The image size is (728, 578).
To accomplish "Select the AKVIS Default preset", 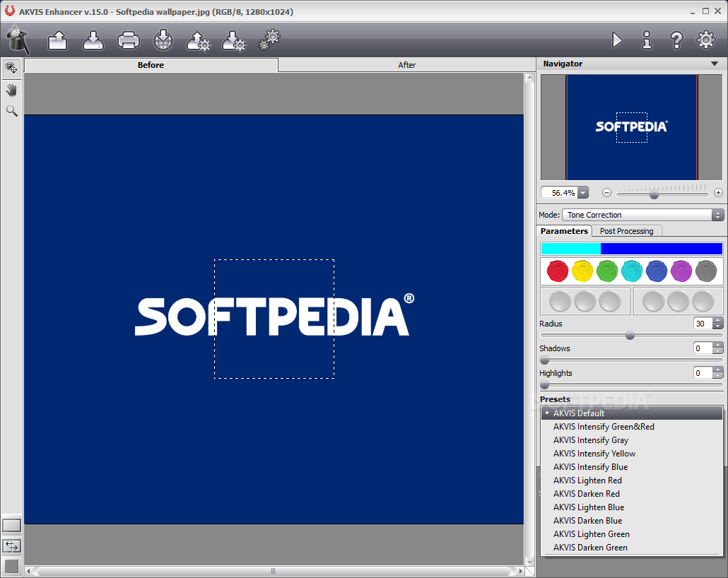I will pyautogui.click(x=632, y=413).
